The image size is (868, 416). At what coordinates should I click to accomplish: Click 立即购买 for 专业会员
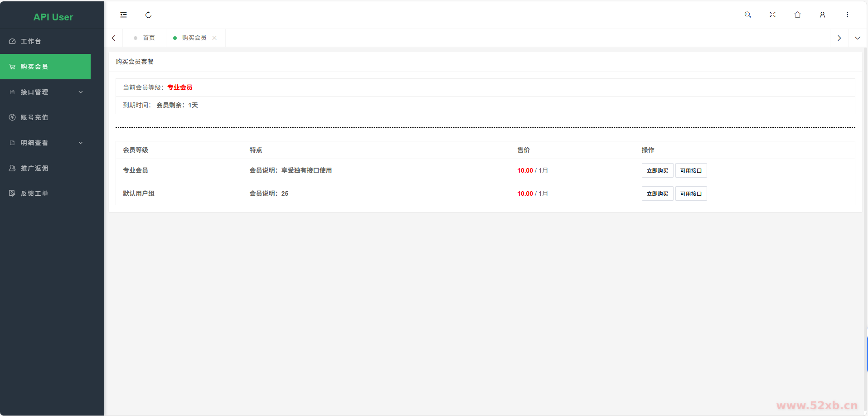[657, 171]
